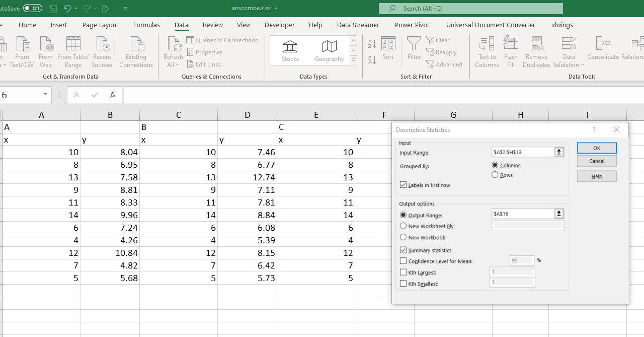Click the Filter funnel icon
This screenshot has width=644, height=337.
tap(414, 44)
